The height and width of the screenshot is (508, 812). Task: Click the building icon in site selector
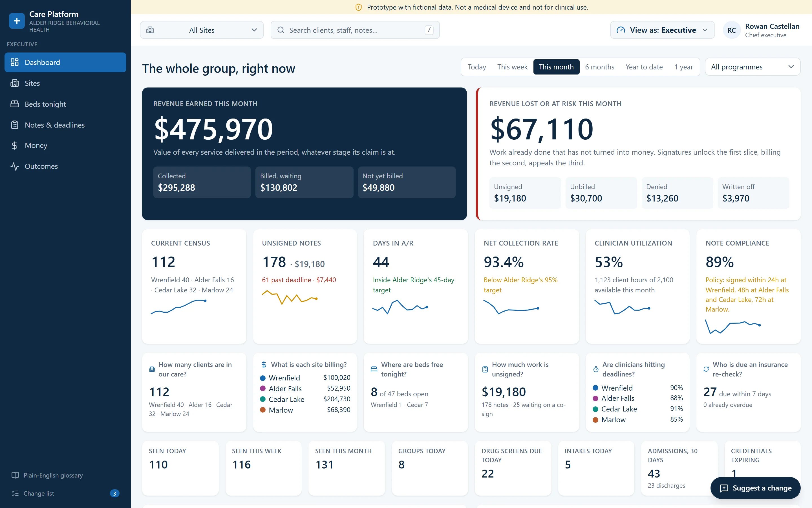[150, 30]
